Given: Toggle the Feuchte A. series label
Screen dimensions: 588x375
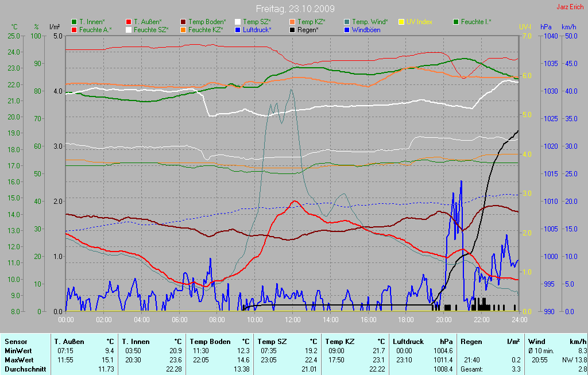Looking at the screenshot, I should coord(95,29).
